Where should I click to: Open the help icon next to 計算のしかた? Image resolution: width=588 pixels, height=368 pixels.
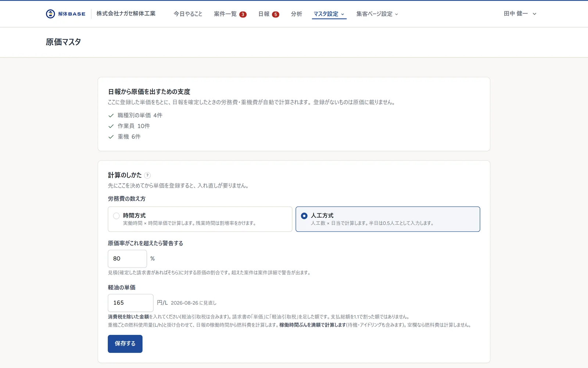(x=147, y=176)
